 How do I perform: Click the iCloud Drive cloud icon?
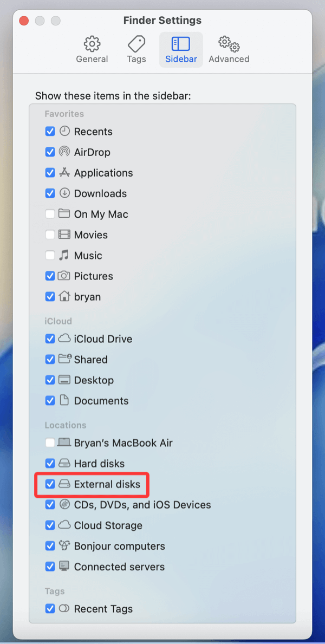[x=65, y=339]
